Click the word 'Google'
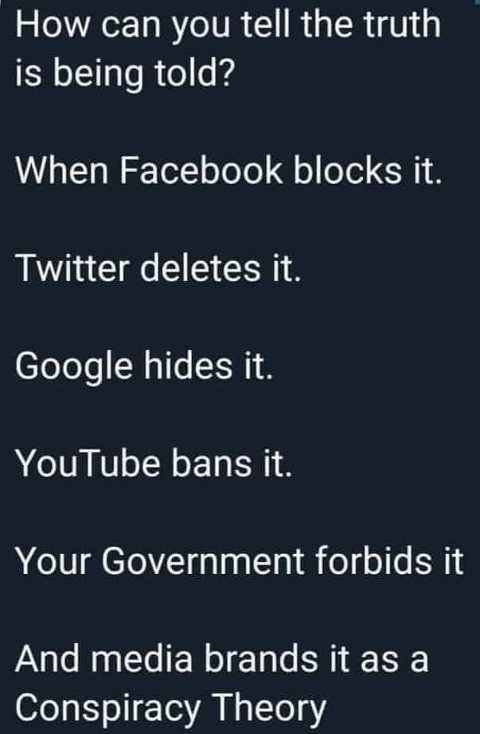Screen dimensions: 480x734 pyautogui.click(x=74, y=367)
